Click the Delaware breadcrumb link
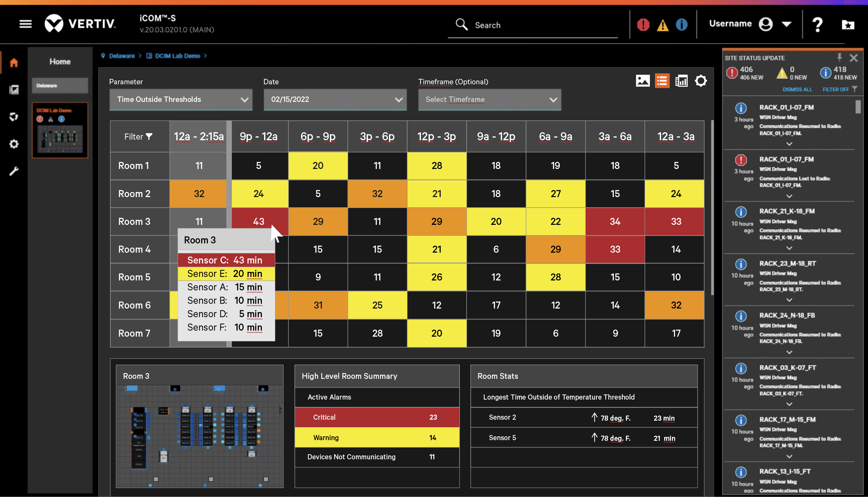868x497 pixels. (122, 56)
